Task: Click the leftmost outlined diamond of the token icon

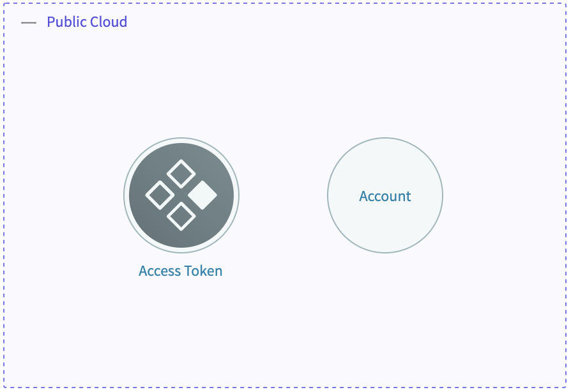Action: tap(160, 195)
